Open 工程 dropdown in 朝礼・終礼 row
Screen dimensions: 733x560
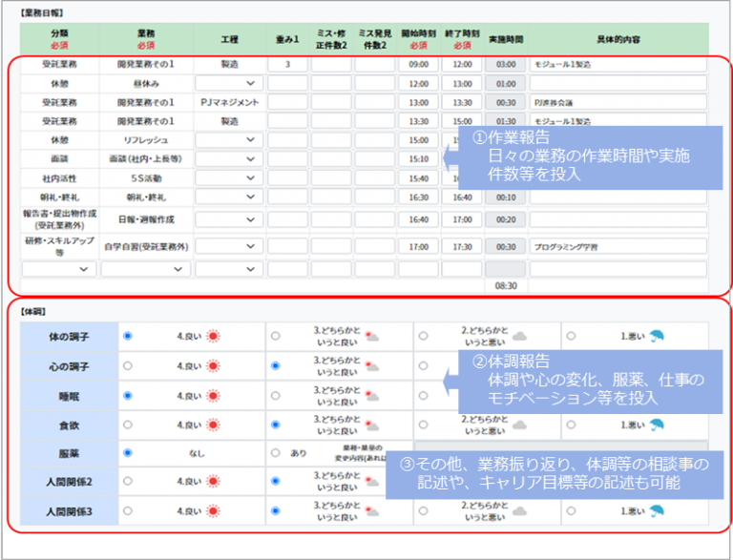pos(229,197)
